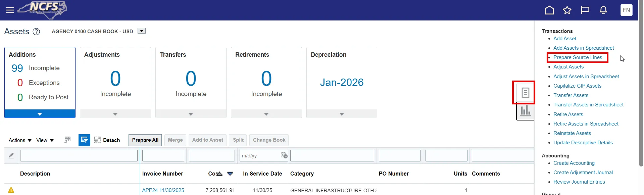The image size is (644, 195).
Task: Open the Retirements 0 Incomplete count
Action: (x=266, y=79)
